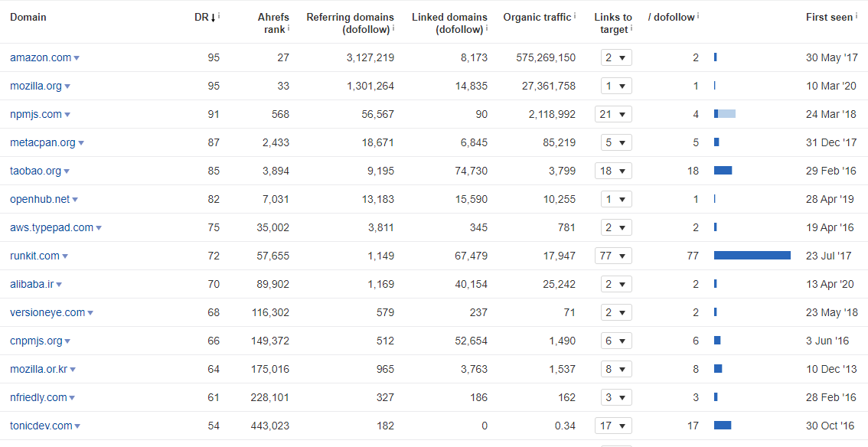Open Links to target dropdown for amazon.com
Screen dimensions: 868x447
point(616,57)
